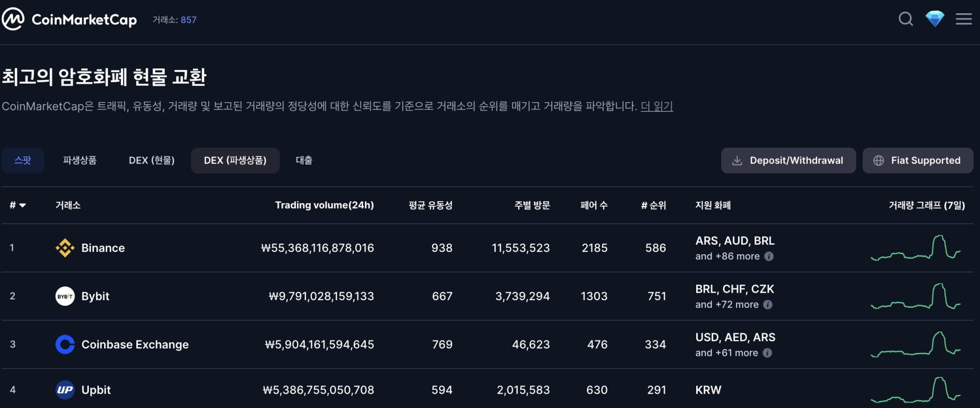Click the Deposit/Withdrawal button
The width and height of the screenshot is (980, 408).
788,160
